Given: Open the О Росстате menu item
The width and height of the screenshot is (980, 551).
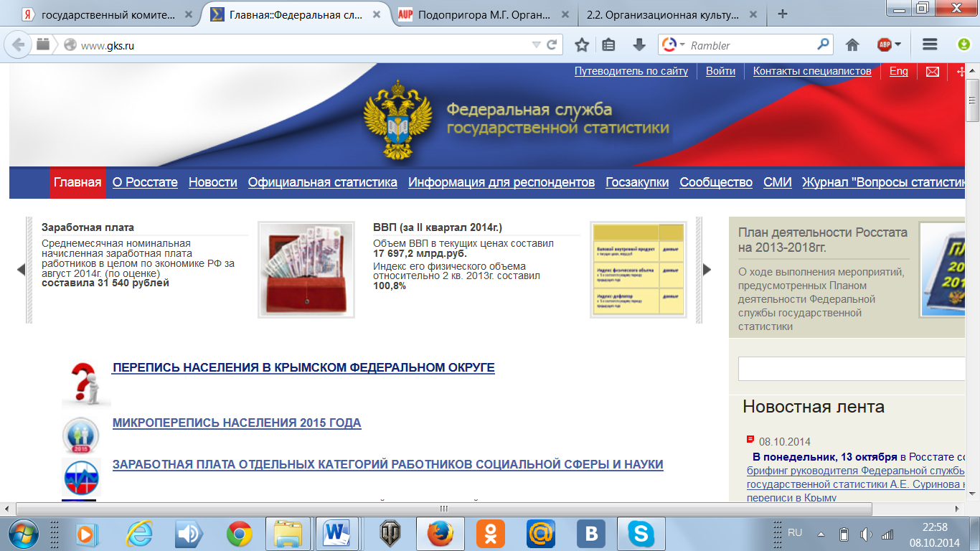Looking at the screenshot, I should tap(145, 182).
